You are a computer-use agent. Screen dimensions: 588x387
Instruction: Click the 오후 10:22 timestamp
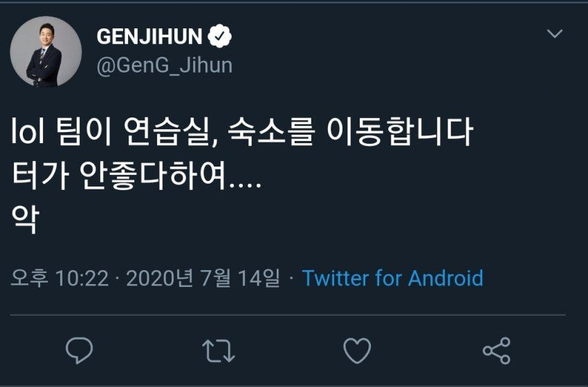[59, 279]
